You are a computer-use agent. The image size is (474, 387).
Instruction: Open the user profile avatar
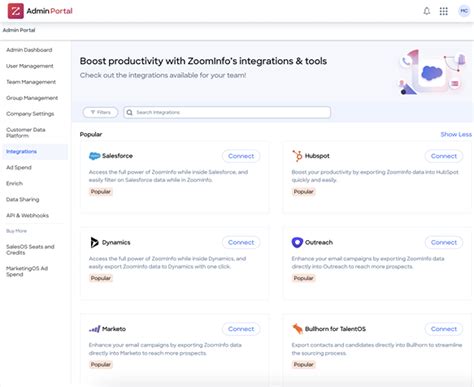pyautogui.click(x=464, y=11)
